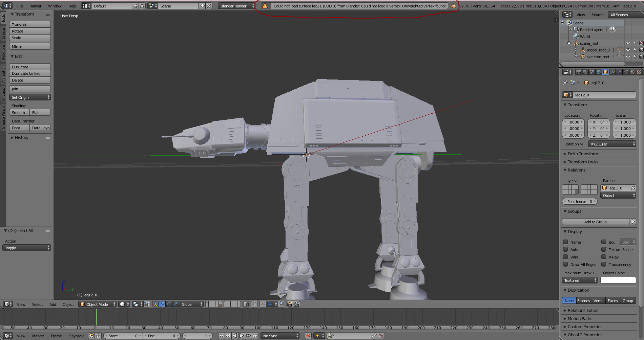Image resolution: width=644 pixels, height=340 pixels.
Task: Enable the Name display checkbox
Action: (565, 242)
